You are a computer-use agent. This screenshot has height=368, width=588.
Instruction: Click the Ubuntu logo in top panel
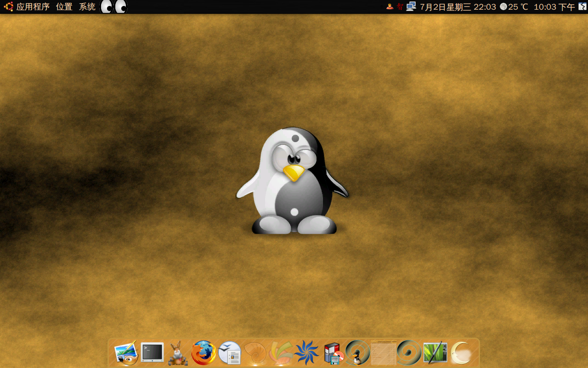click(x=8, y=7)
